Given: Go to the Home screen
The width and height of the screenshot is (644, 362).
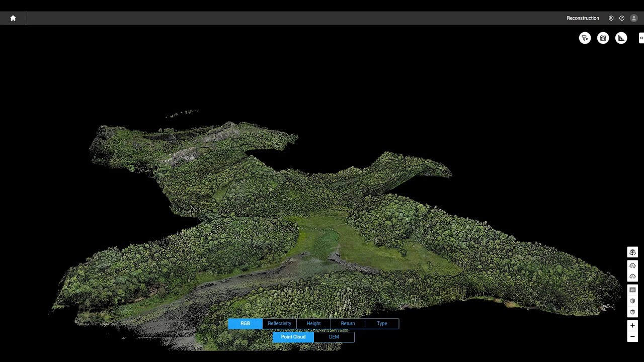Looking at the screenshot, I should (13, 18).
